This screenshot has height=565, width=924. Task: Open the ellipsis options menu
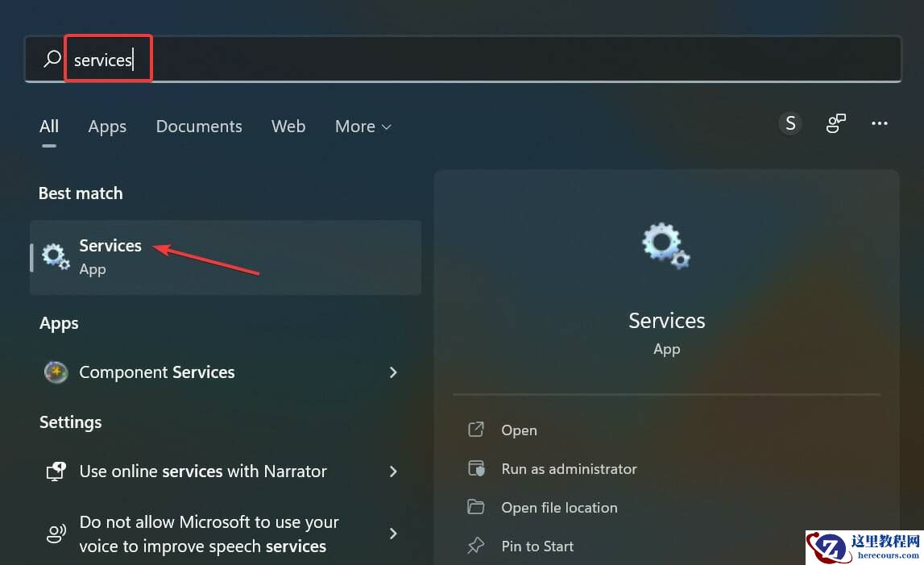click(879, 123)
